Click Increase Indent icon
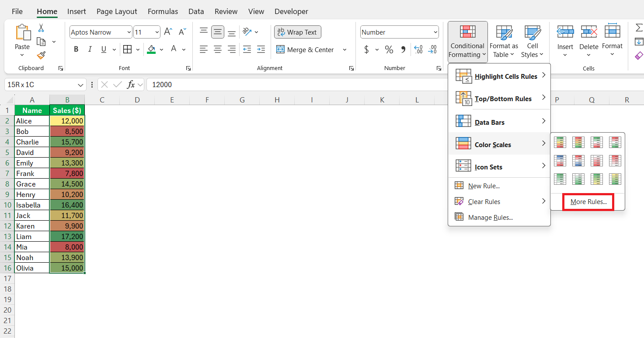 (x=261, y=49)
